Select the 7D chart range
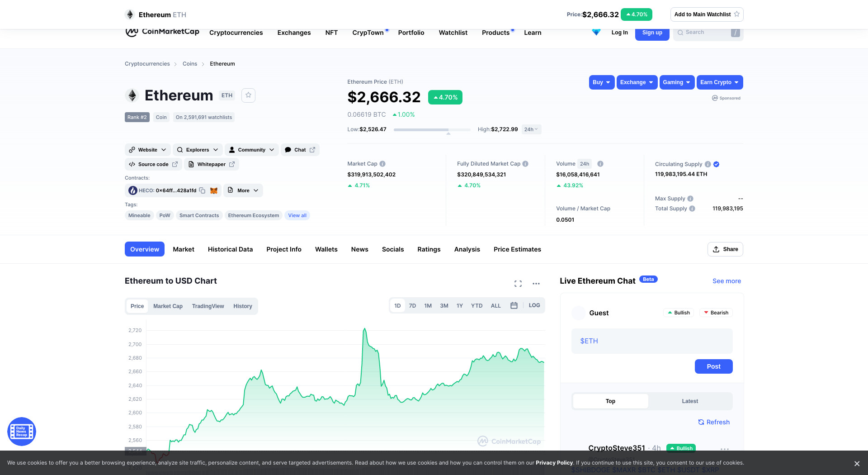 [x=412, y=306]
